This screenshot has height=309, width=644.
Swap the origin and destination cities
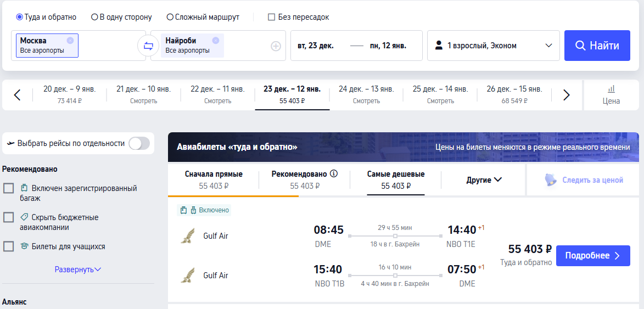pos(148,46)
